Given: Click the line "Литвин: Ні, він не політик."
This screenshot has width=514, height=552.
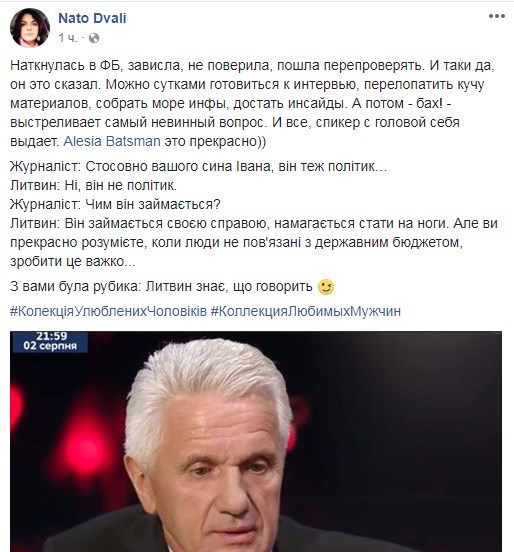Looking at the screenshot, I should pyautogui.click(x=93, y=185).
